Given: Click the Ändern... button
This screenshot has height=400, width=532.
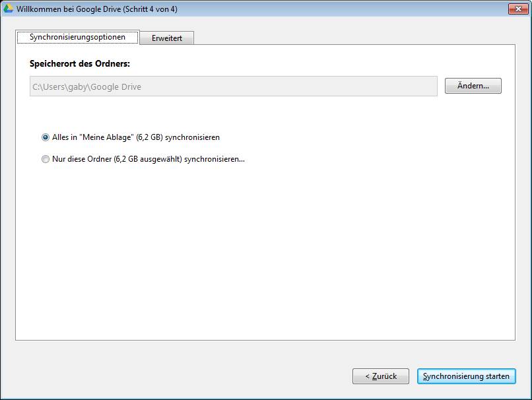Looking at the screenshot, I should 473,86.
